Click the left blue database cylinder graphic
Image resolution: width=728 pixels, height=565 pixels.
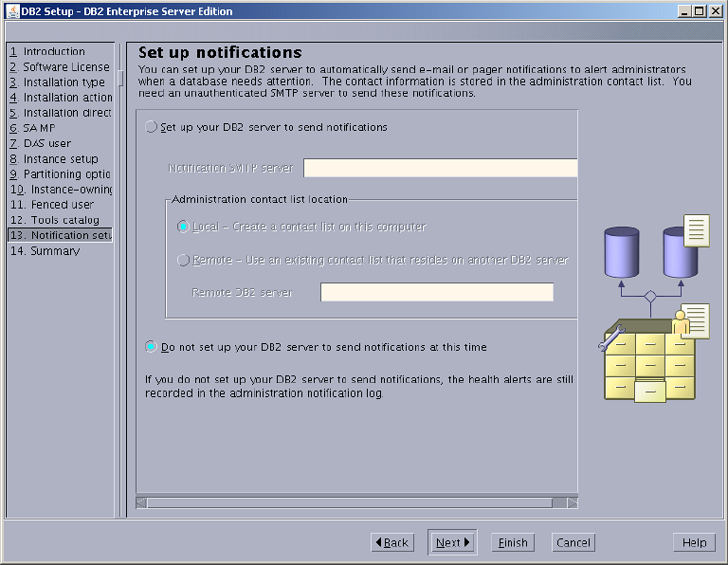(x=622, y=252)
